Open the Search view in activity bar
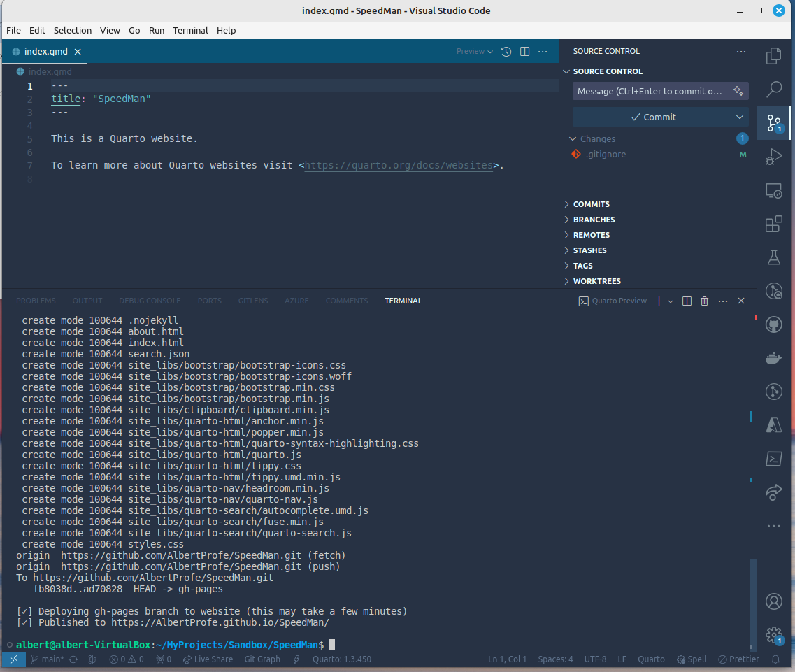This screenshot has width=795, height=672. pos(774,90)
